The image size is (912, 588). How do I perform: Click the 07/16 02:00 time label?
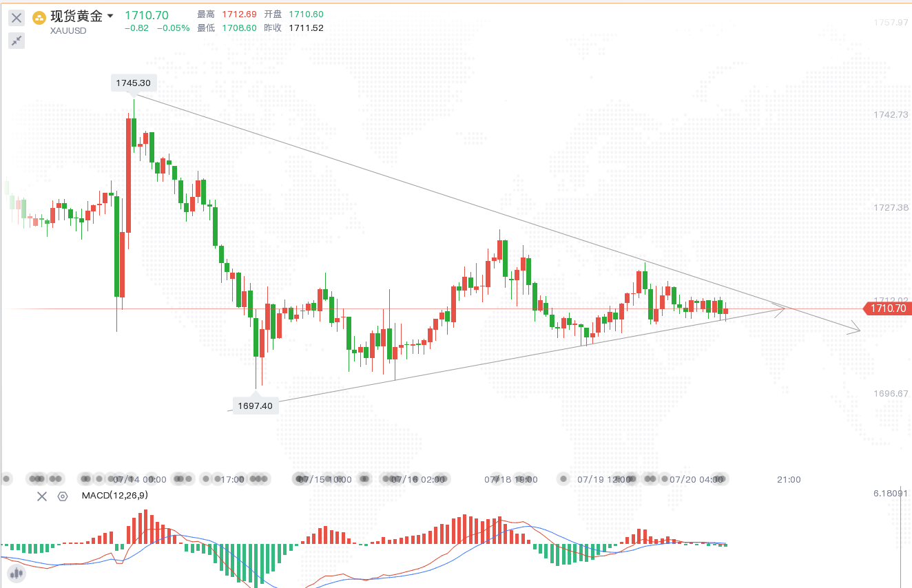click(417, 479)
